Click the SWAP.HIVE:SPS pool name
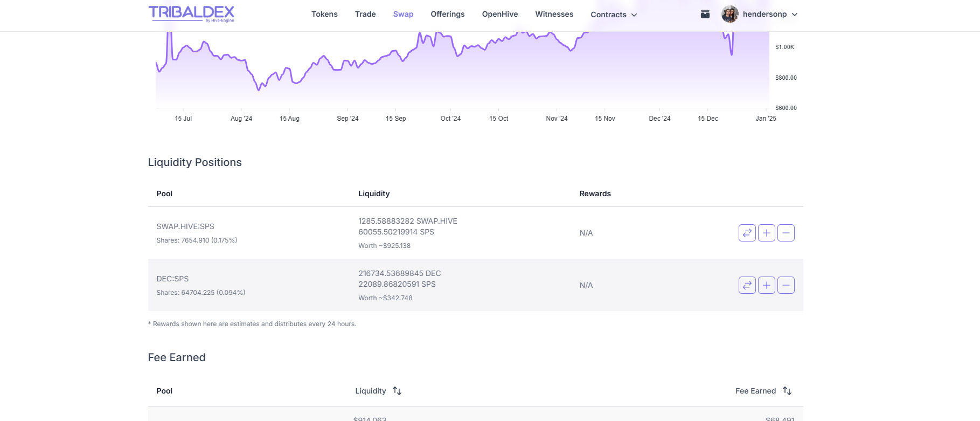Screen dimensions: 980x421 pyautogui.click(x=185, y=226)
